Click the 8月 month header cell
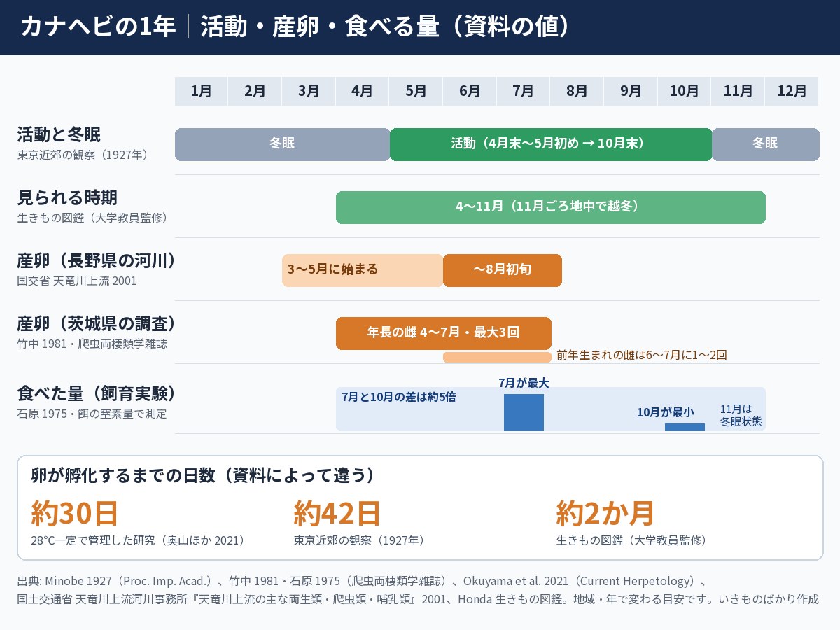The width and height of the screenshot is (840, 630). click(x=577, y=91)
